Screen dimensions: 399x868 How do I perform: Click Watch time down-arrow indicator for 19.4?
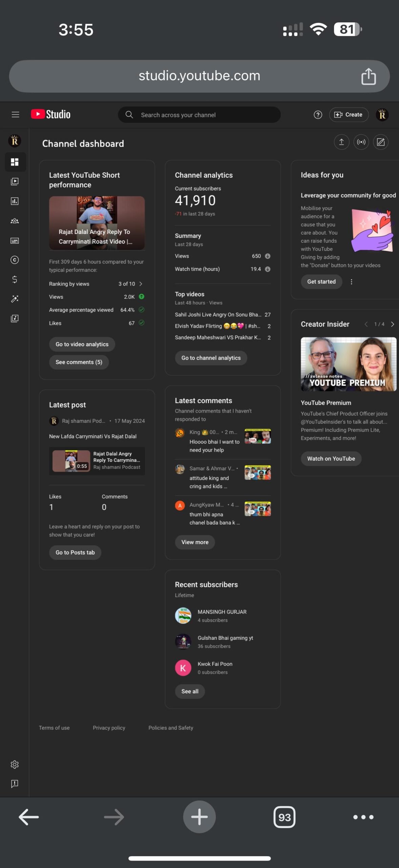(x=268, y=269)
